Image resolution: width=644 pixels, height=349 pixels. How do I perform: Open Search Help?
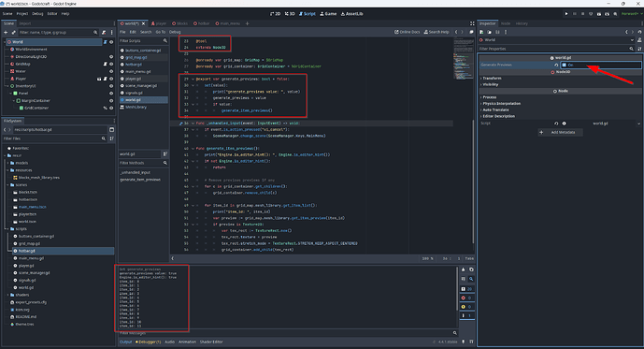[x=436, y=32]
